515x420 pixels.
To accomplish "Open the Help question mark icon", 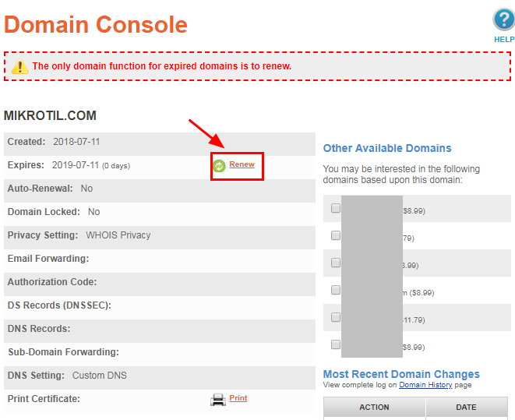I will (x=504, y=20).
